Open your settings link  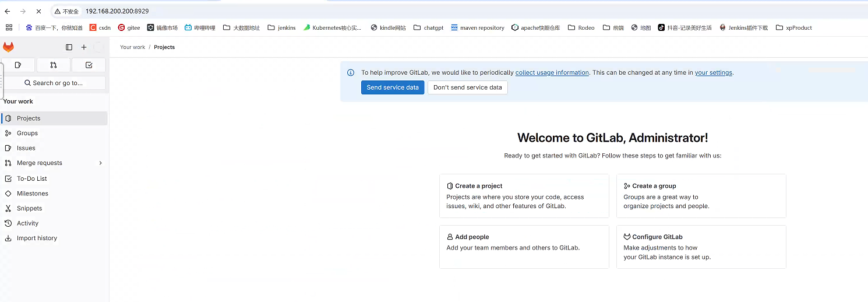tap(714, 73)
